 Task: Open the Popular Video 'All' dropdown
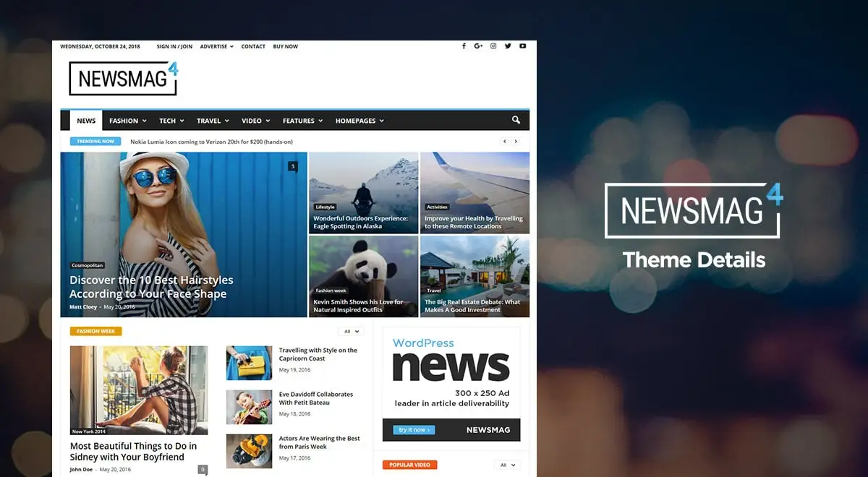[x=506, y=465]
